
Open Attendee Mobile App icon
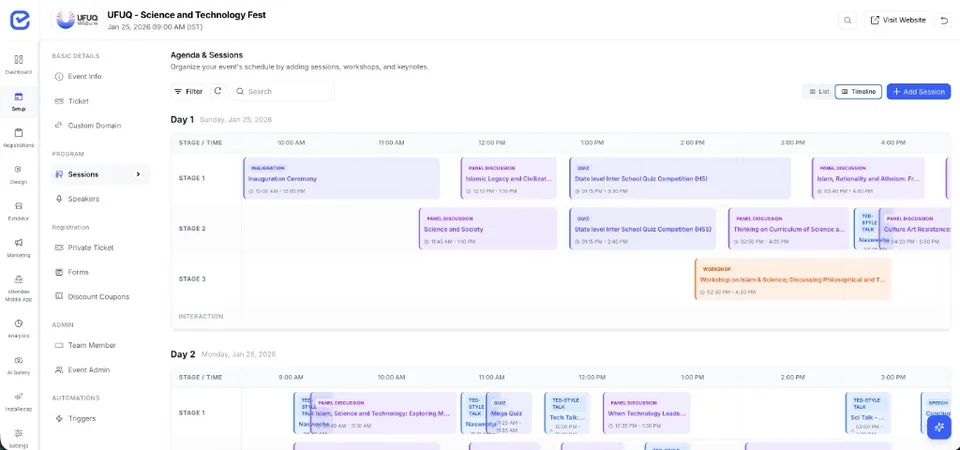[x=18, y=279]
